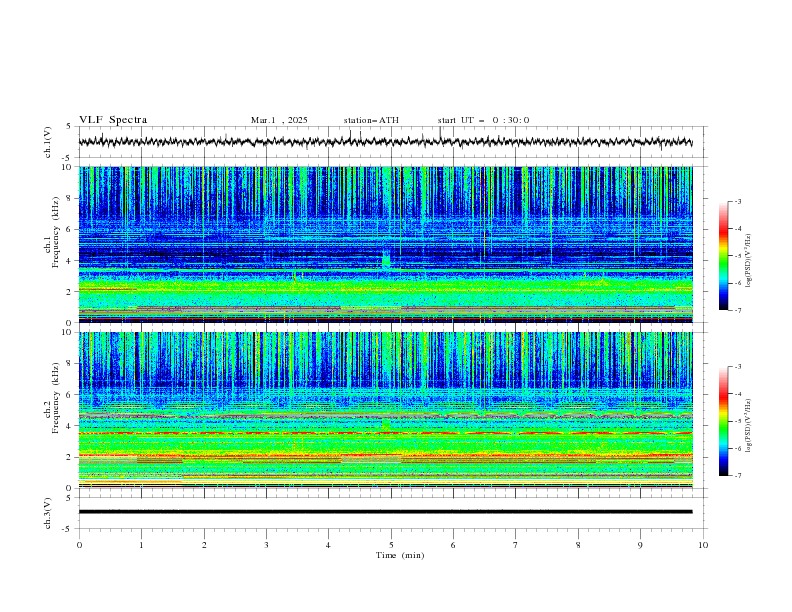Click the green burst near 5 min in ch.1 spectrogram

pos(386,261)
